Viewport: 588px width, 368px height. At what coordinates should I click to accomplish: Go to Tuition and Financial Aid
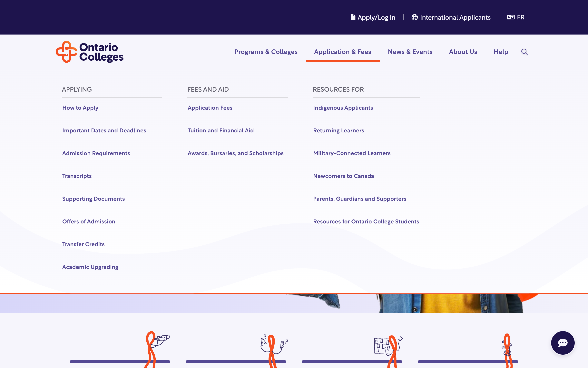coord(220,130)
